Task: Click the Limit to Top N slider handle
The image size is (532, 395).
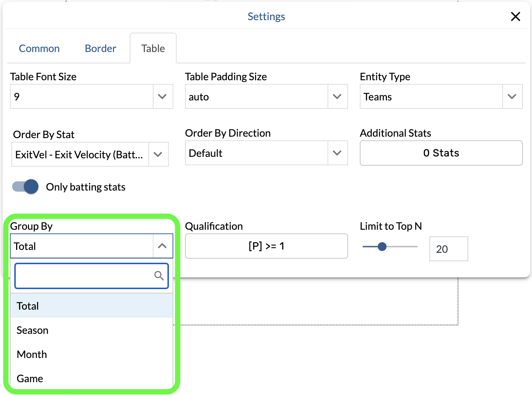Action: (x=382, y=247)
